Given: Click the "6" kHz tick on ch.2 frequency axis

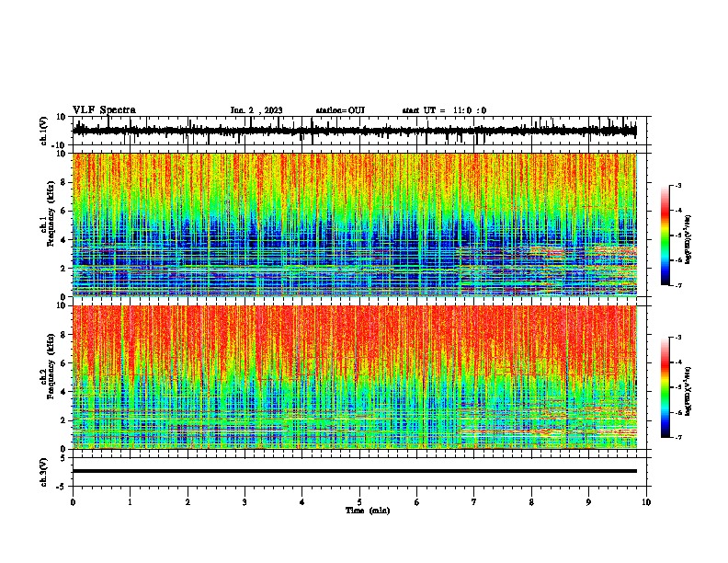Looking at the screenshot, I should 63,363.
